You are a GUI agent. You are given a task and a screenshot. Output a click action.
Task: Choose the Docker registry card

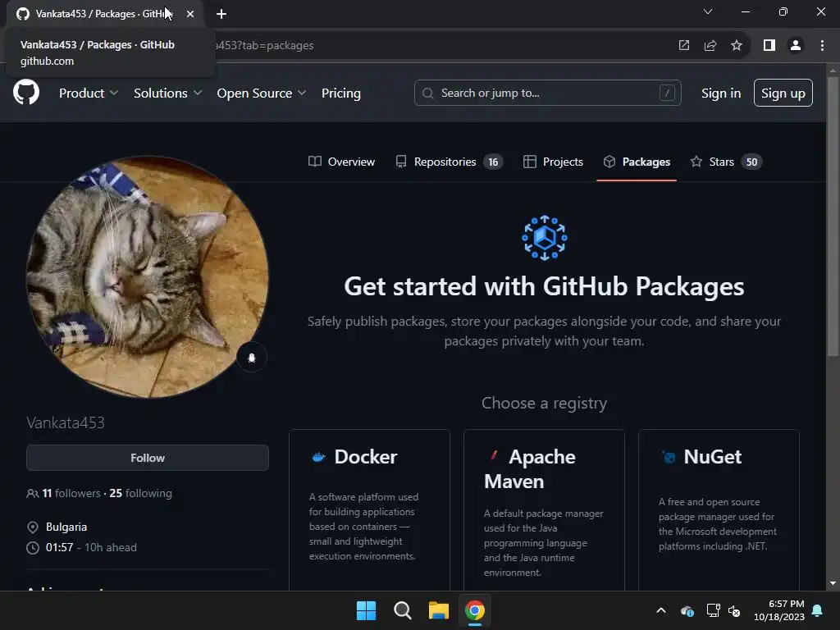tap(369, 509)
